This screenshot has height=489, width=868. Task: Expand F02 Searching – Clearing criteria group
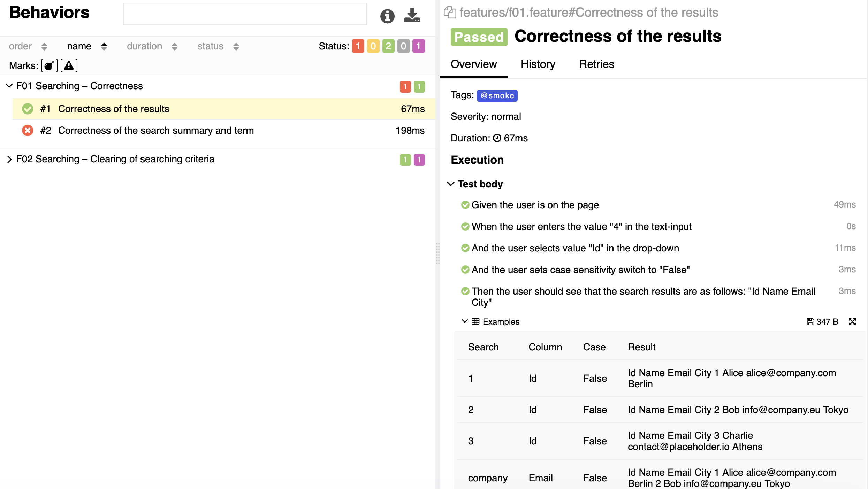(x=9, y=159)
